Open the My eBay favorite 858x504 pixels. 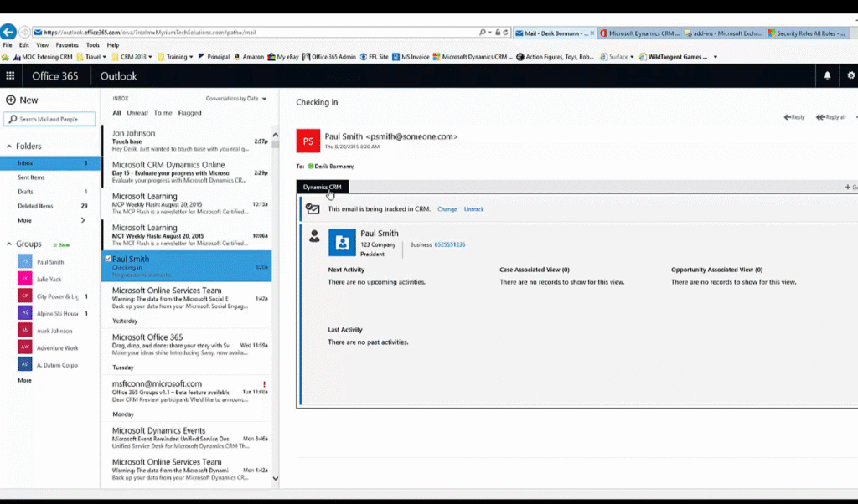pyautogui.click(x=283, y=57)
